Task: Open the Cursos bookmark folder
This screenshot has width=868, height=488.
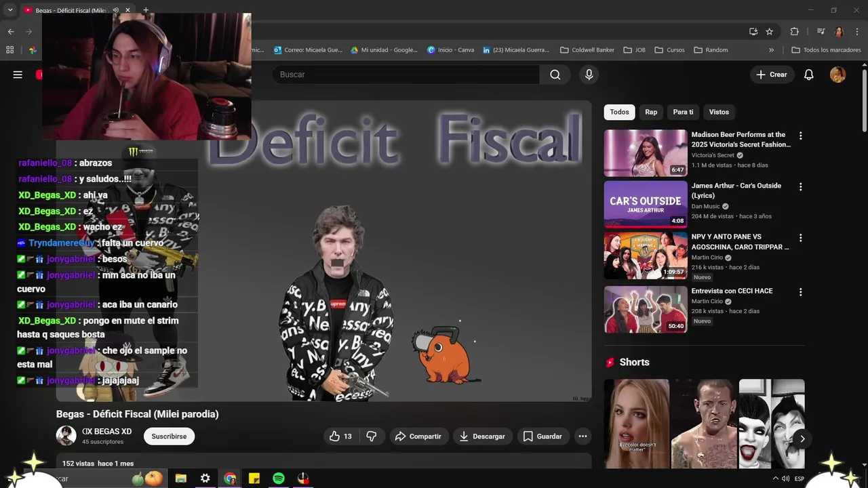Action: (x=669, y=49)
